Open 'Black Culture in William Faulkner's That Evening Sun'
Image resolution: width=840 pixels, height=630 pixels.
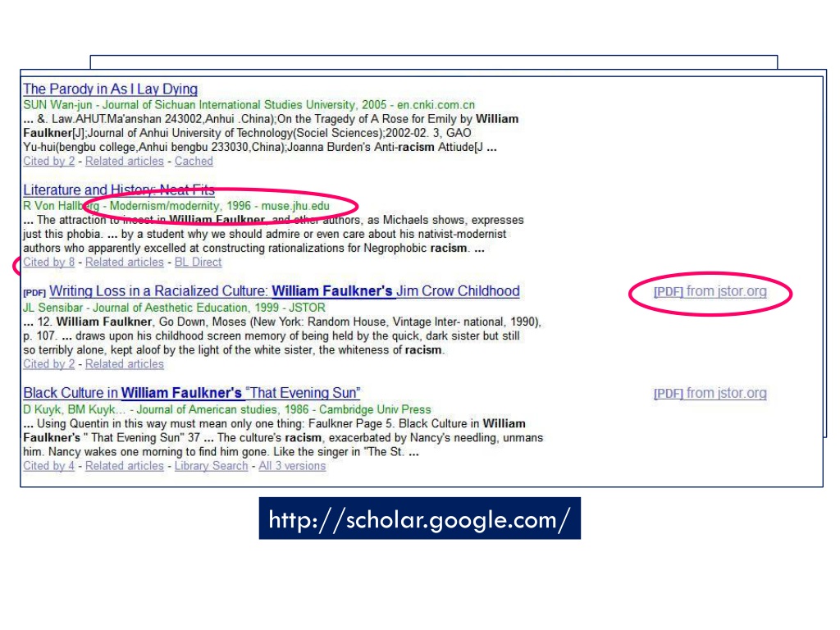click(x=192, y=393)
